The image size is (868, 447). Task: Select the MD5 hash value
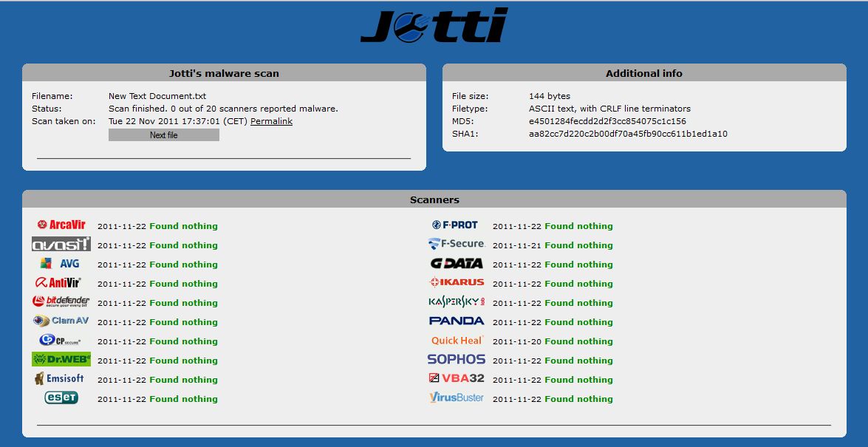607,121
